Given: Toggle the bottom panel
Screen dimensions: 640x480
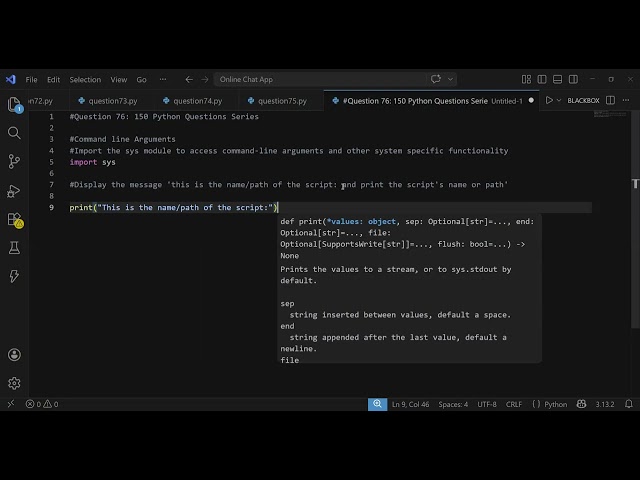Looking at the screenshot, I should 558,80.
